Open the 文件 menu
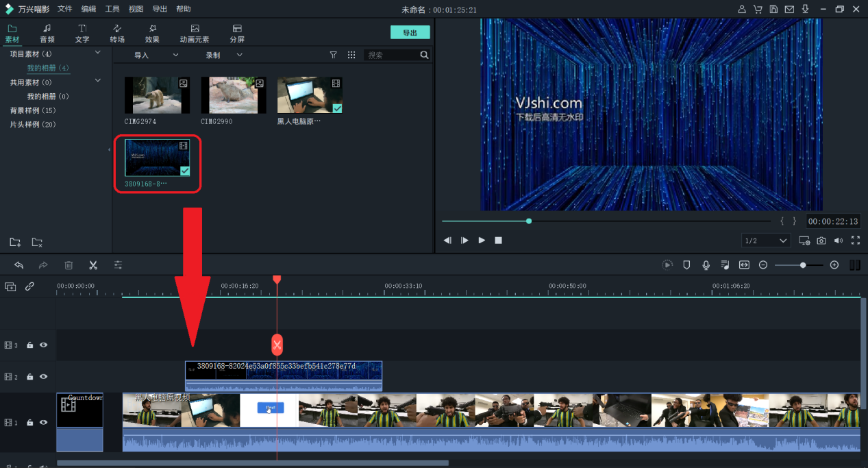The height and width of the screenshot is (468, 868). click(x=65, y=9)
